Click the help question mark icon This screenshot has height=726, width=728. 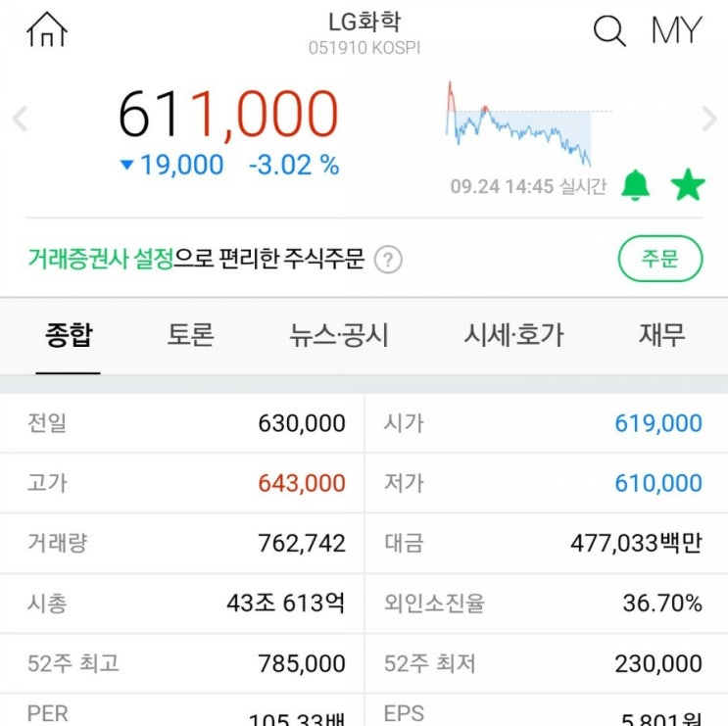(x=390, y=260)
